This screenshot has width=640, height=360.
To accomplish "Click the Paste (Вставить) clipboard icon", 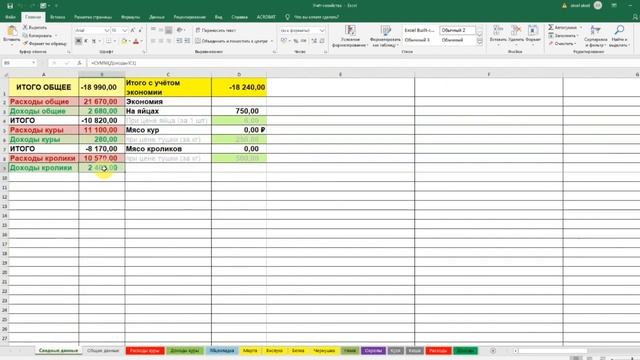I will 11,31.
